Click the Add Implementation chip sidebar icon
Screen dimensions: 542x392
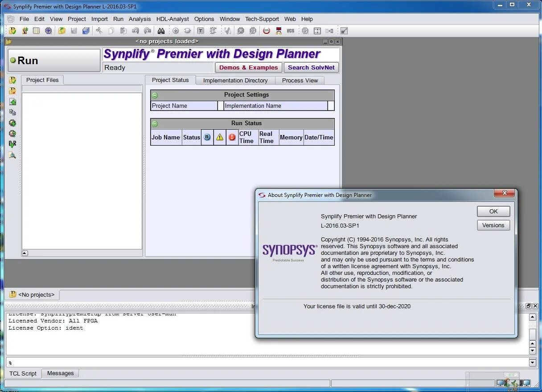12,123
